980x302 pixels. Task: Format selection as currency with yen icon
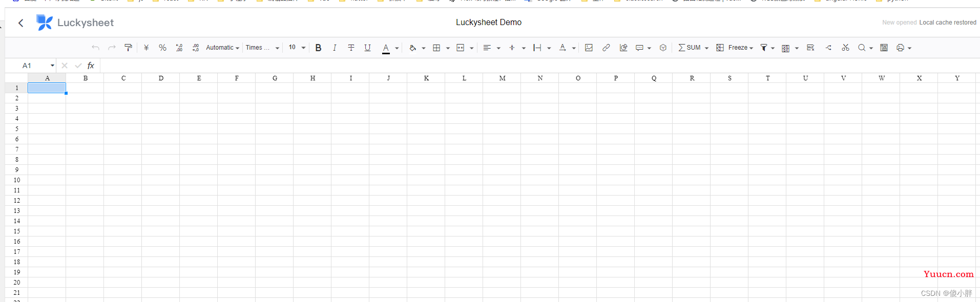click(146, 48)
